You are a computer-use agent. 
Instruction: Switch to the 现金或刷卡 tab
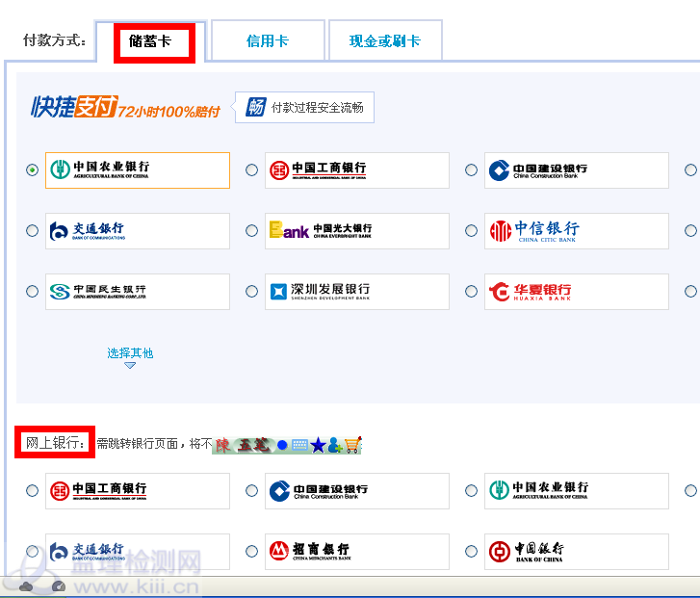tap(385, 40)
